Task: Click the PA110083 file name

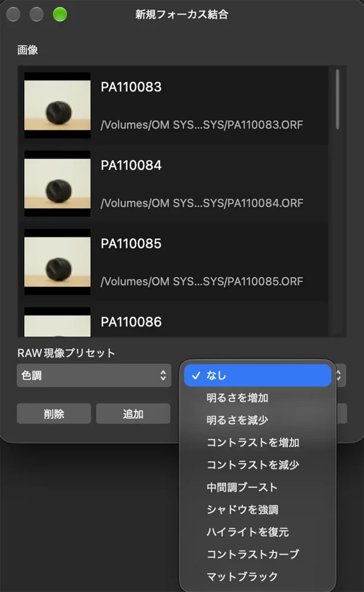Action: [x=131, y=87]
